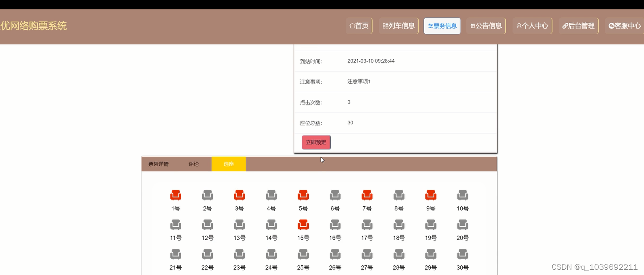This screenshot has width=644, height=275.
Task: Choose gray seat icon 6号
Action: tap(335, 195)
